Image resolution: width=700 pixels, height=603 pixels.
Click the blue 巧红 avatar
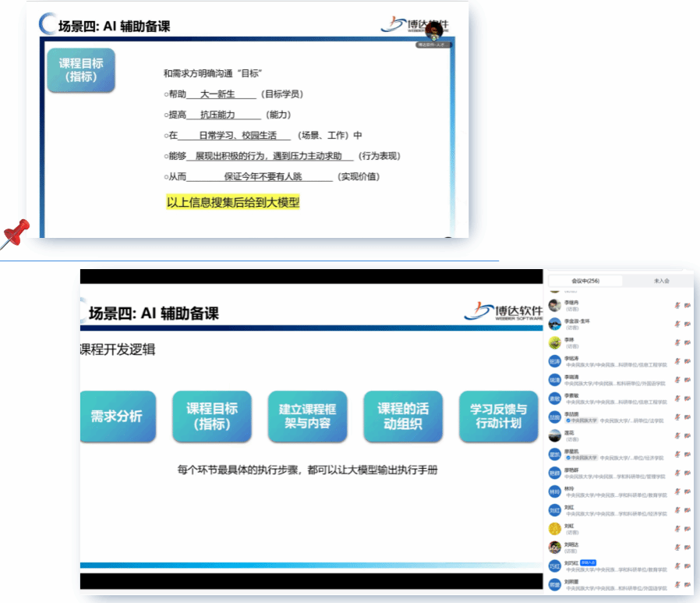click(x=555, y=566)
